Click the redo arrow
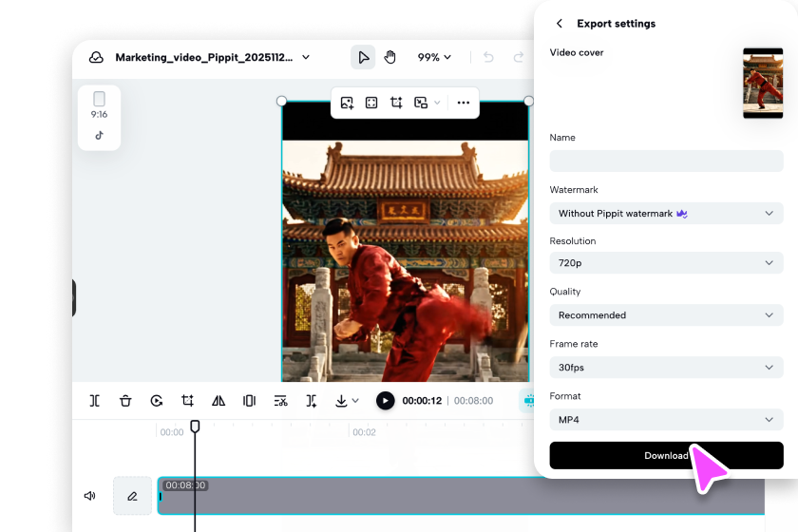The height and width of the screenshot is (532, 798). (x=519, y=57)
